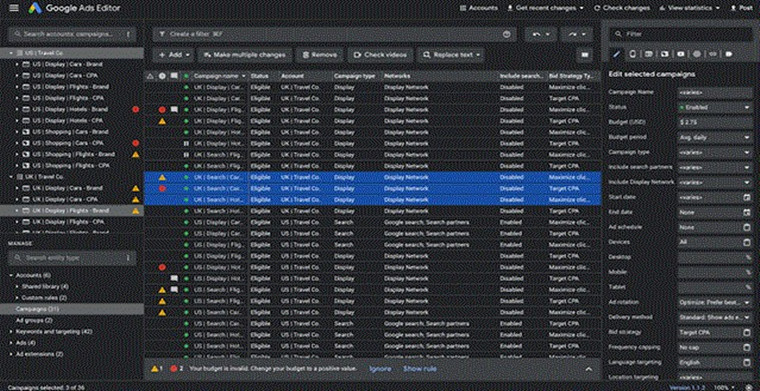This screenshot has width=760, height=391.
Task: Click the Ignore link in error bar
Action: click(x=380, y=369)
